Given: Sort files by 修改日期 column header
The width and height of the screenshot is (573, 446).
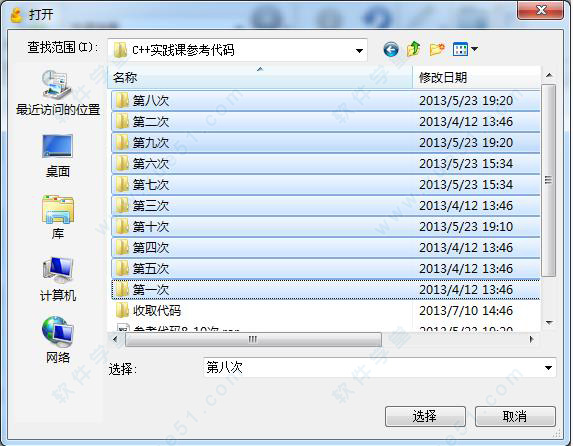Looking at the screenshot, I should (x=476, y=77).
